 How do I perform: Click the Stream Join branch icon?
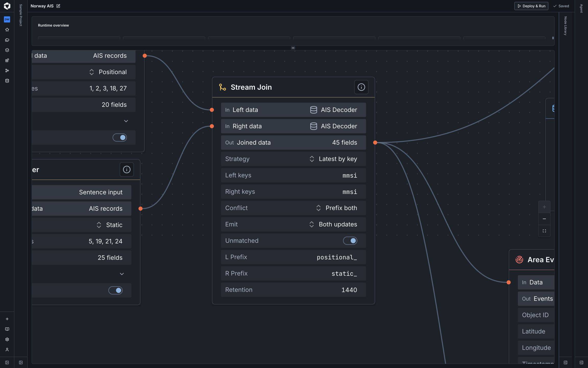pyautogui.click(x=223, y=87)
